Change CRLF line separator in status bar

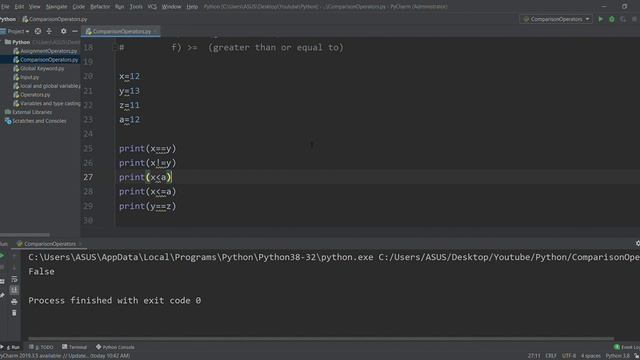(x=551, y=356)
